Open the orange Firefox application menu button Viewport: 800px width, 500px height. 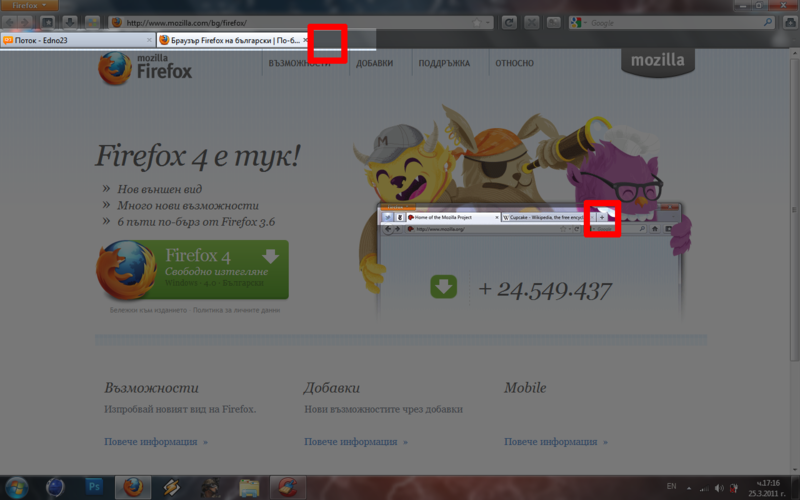pos(29,5)
